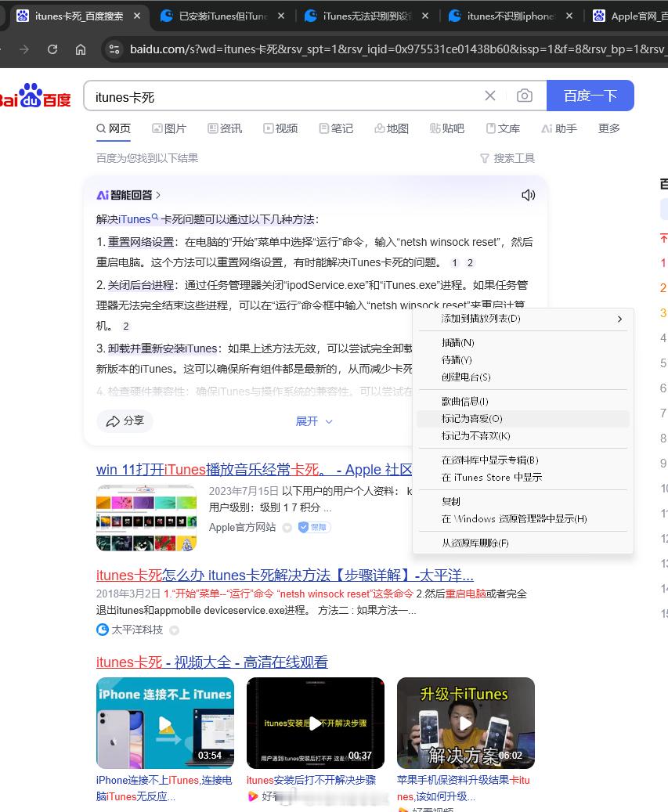
Task: Open itunes安装后打不开解决步骤 video title link
Action: tap(311, 780)
